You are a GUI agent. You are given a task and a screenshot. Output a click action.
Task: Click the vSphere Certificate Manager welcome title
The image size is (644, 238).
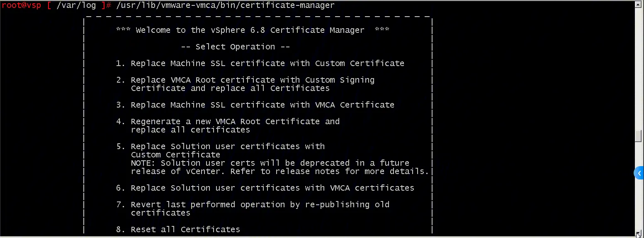click(x=252, y=30)
